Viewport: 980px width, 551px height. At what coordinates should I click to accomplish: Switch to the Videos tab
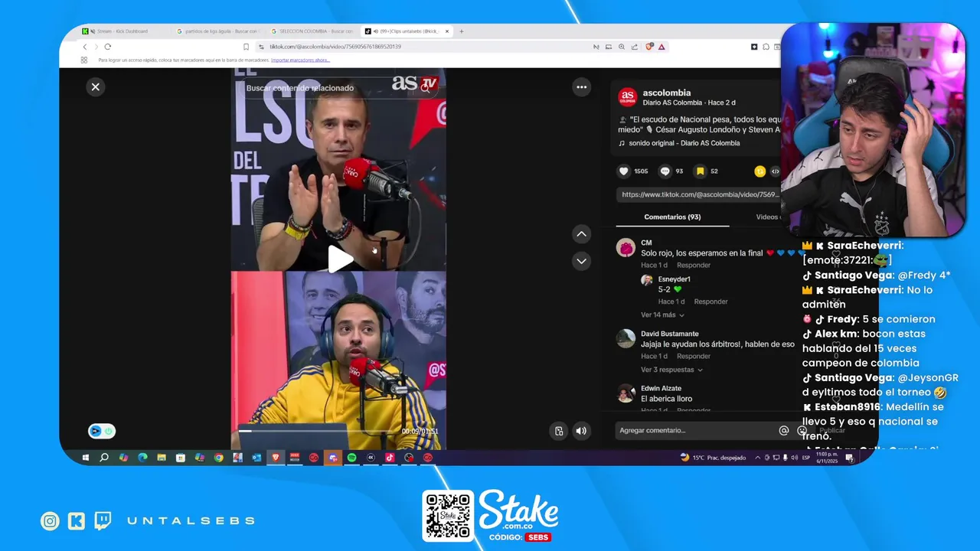coord(767,217)
